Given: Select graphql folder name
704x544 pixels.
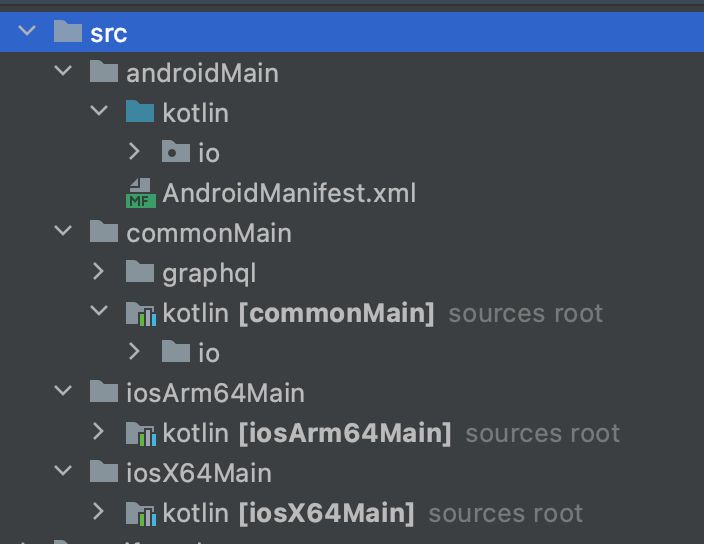Looking at the screenshot, I should click(x=209, y=274).
